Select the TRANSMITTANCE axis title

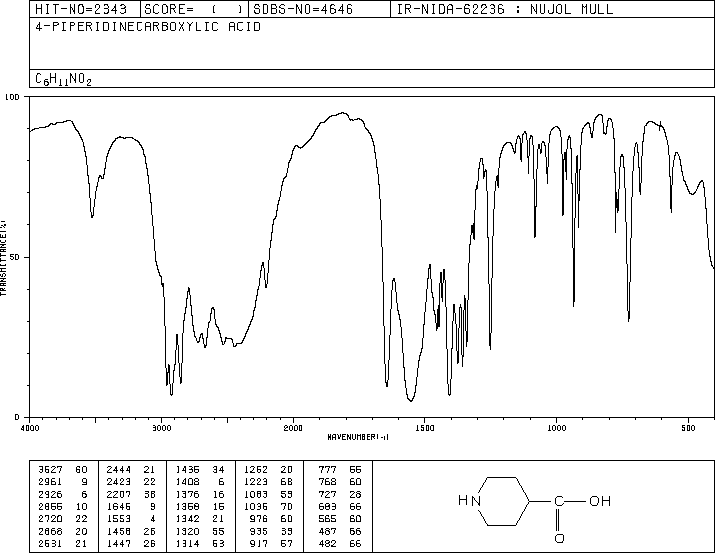pos(4,258)
